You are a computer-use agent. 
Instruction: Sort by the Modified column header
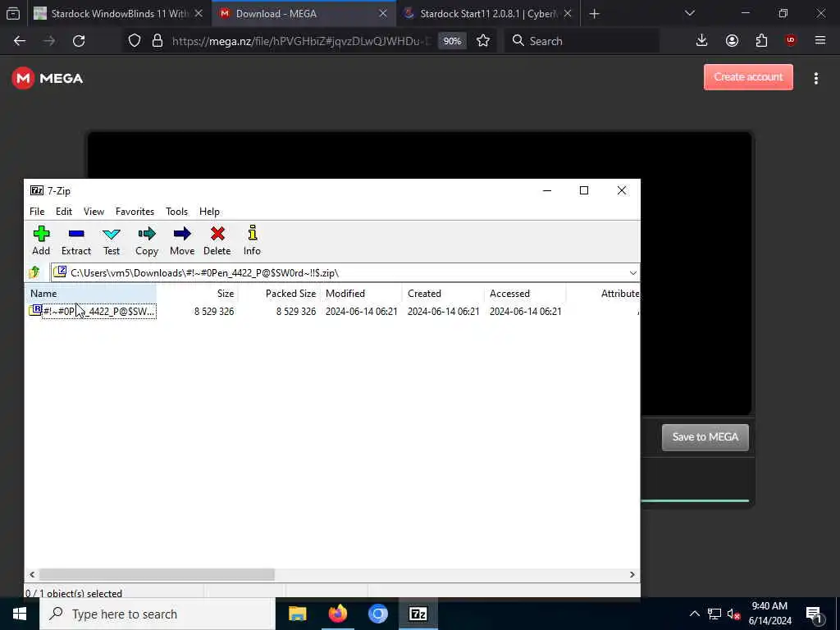point(361,294)
